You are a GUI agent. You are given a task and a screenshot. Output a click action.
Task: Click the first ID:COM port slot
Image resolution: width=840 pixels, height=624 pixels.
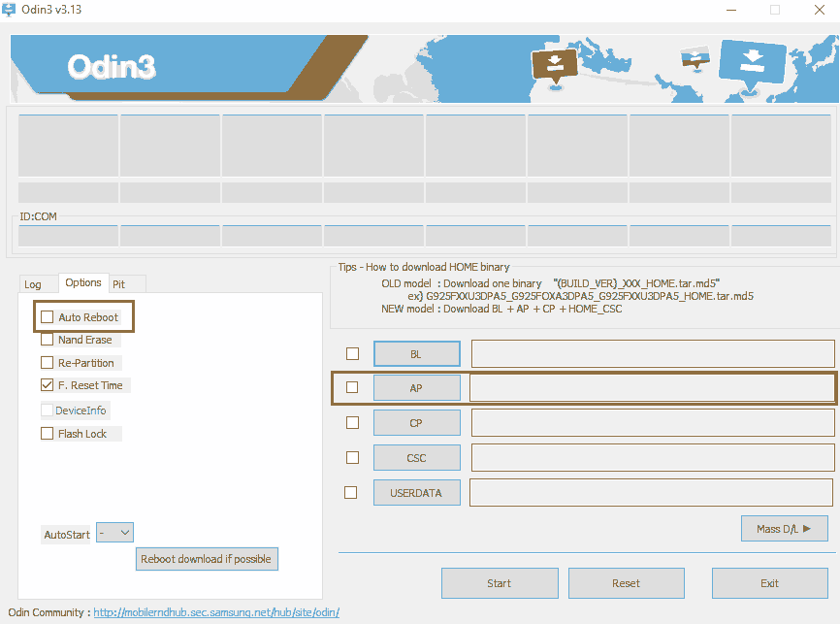pyautogui.click(x=68, y=236)
